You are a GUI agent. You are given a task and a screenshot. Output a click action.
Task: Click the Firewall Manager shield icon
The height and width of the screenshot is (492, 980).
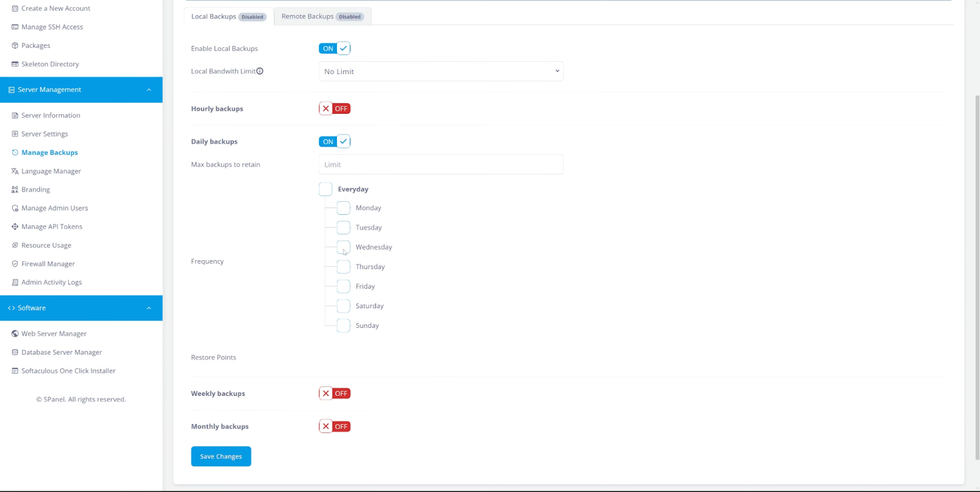[15, 264]
